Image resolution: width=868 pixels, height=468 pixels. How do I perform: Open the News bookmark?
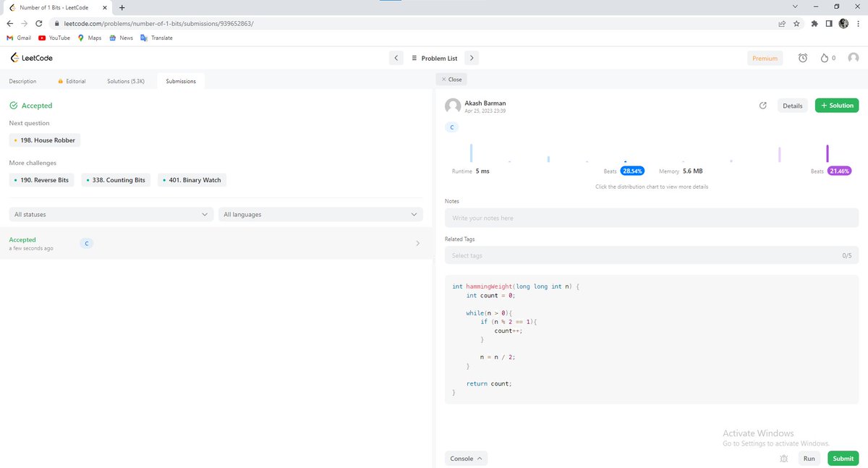point(121,38)
